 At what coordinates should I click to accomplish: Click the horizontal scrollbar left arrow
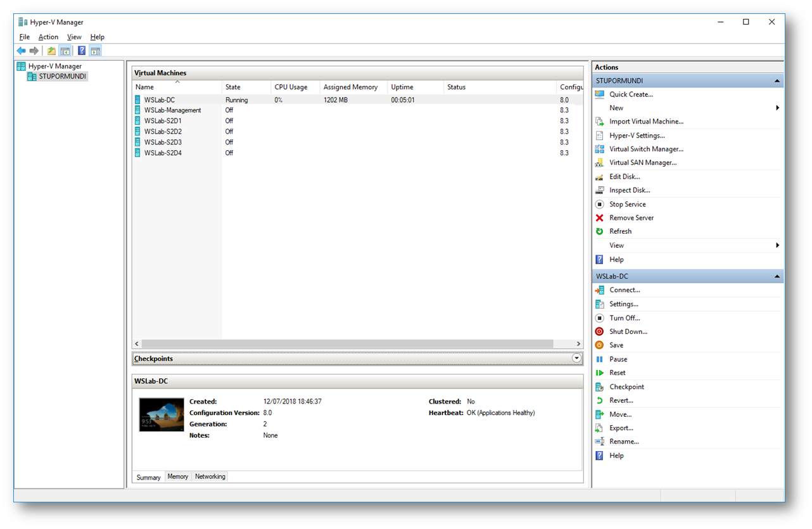pyautogui.click(x=137, y=344)
